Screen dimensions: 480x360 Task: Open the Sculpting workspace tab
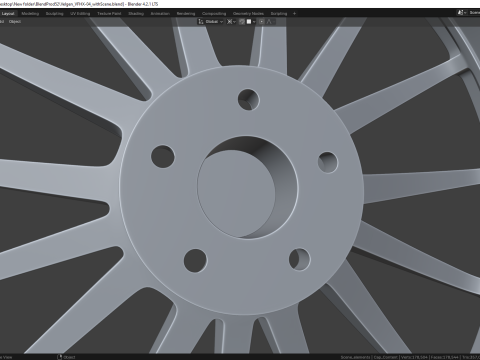point(54,14)
